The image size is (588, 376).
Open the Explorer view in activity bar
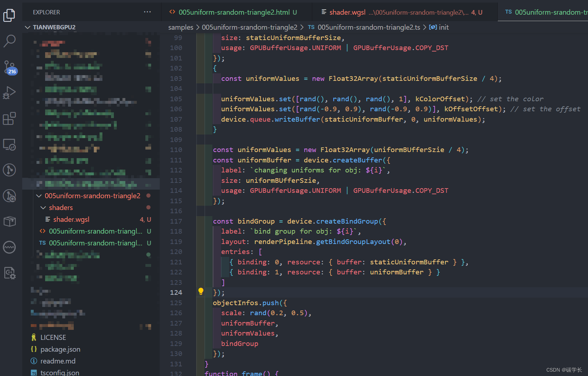click(x=9, y=15)
